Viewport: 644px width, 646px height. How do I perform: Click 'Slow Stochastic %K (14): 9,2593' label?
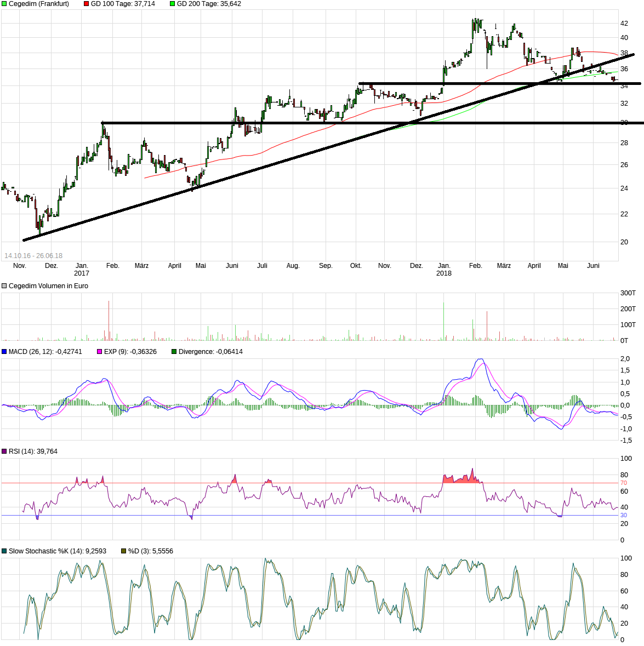[x=57, y=551]
